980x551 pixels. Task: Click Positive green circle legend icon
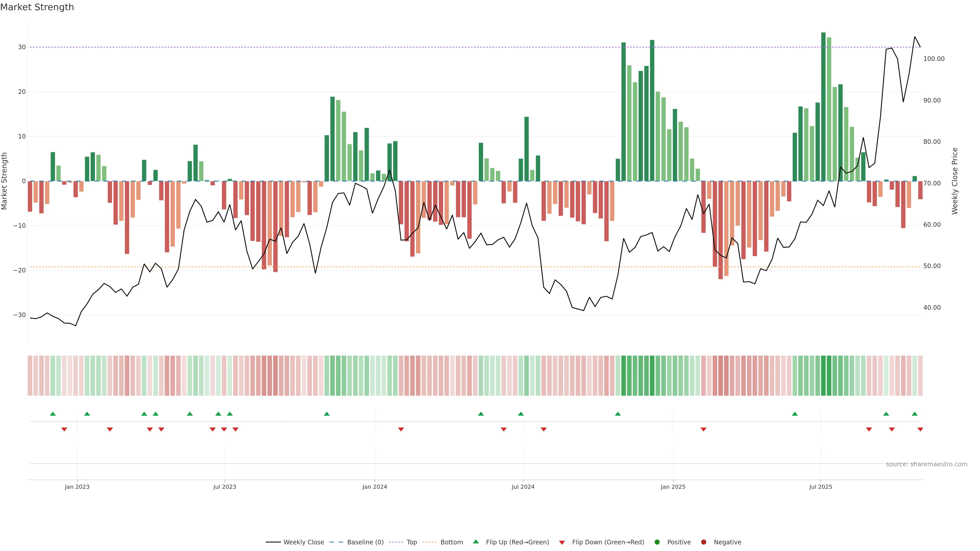[657, 542]
